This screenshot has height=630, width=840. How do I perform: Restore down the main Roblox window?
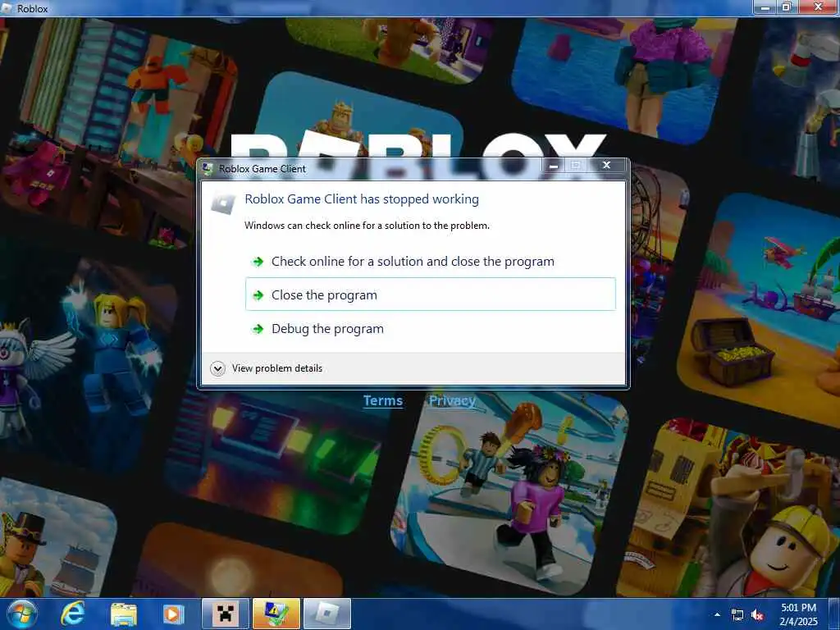click(787, 7)
